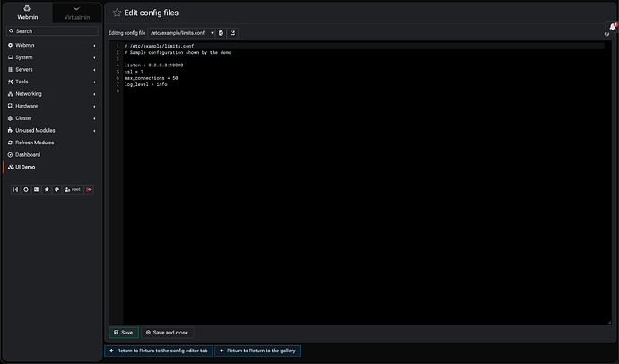Click the file icon next to path dropdown
Image resolution: width=619 pixels, height=364 pixels.
221,33
